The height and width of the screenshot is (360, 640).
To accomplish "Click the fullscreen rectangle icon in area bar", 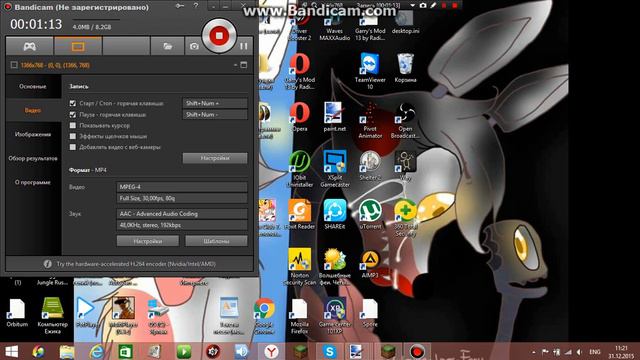I will (244, 65).
